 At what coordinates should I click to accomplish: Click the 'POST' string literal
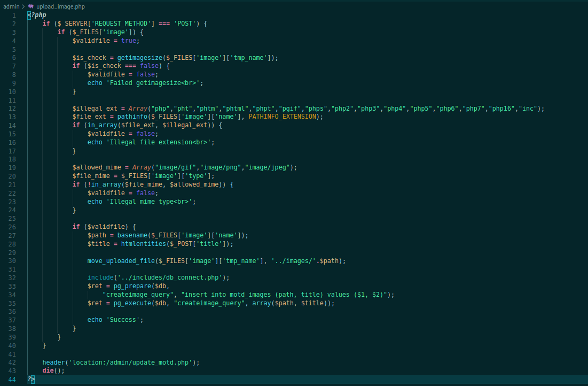pyautogui.click(x=185, y=24)
